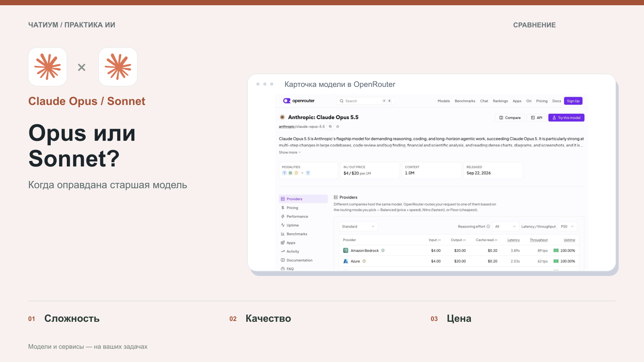Open Benchmarks in the top navigation
The image size is (644, 362).
(465, 101)
